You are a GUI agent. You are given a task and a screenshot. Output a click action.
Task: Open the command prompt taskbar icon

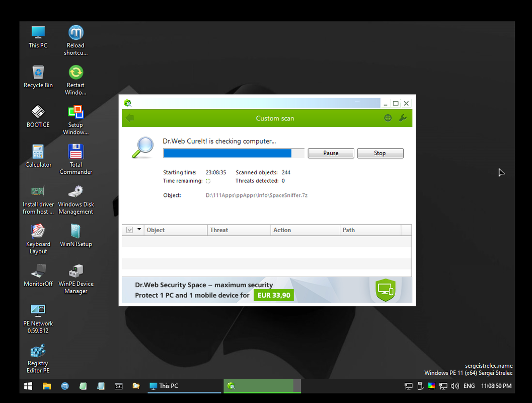118,386
